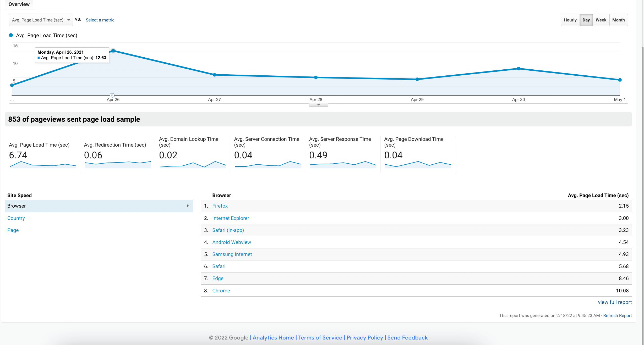Viewport: 644px width, 345px height.
Task: Click the annotation note icon under Apr 26
Action: click(x=112, y=95)
